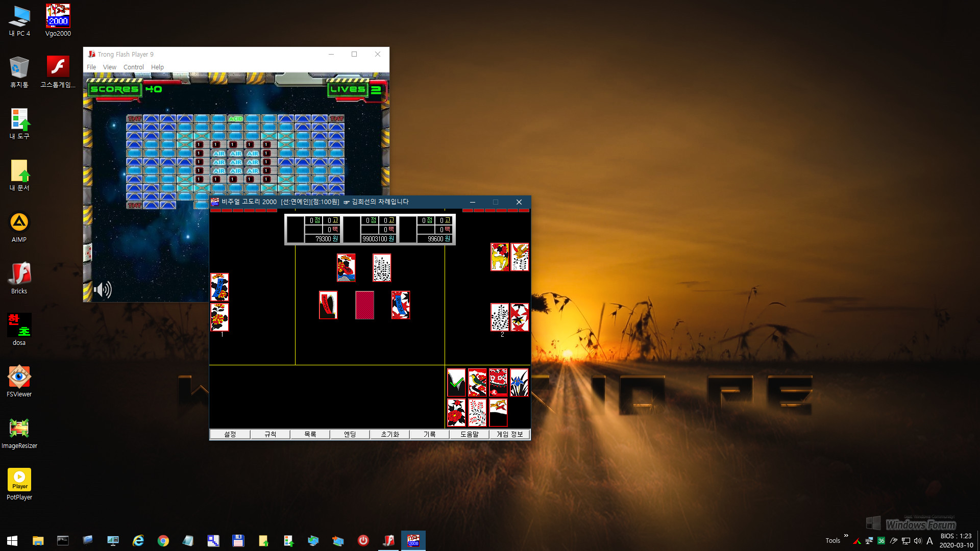The width and height of the screenshot is (980, 551).
Task: Click the 도움말 help button
Action: click(x=469, y=434)
